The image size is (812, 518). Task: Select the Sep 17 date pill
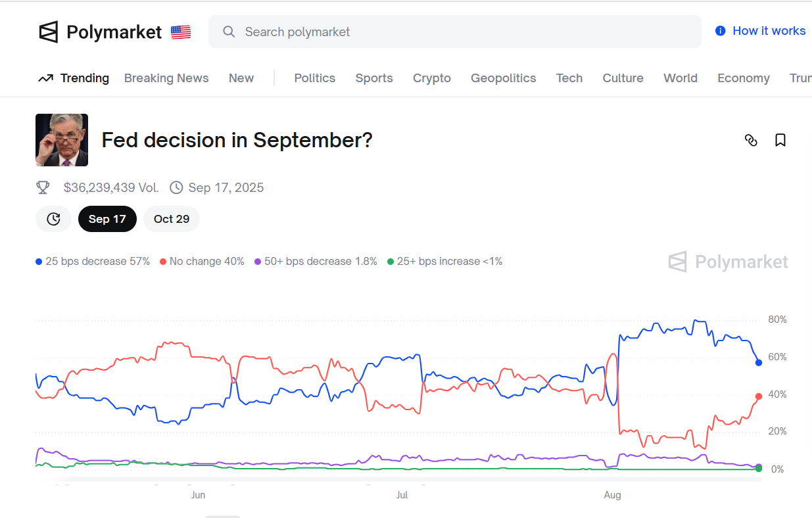(x=107, y=219)
